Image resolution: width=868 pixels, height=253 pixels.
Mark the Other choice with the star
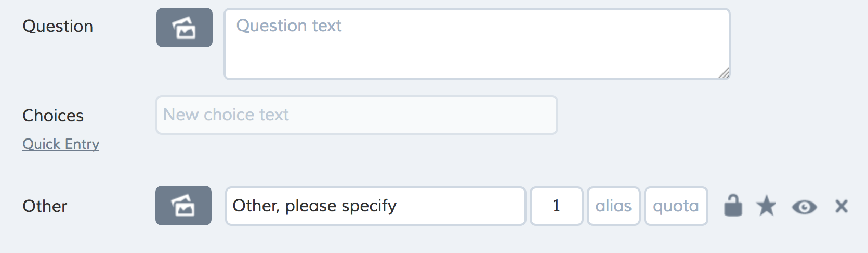(766, 206)
